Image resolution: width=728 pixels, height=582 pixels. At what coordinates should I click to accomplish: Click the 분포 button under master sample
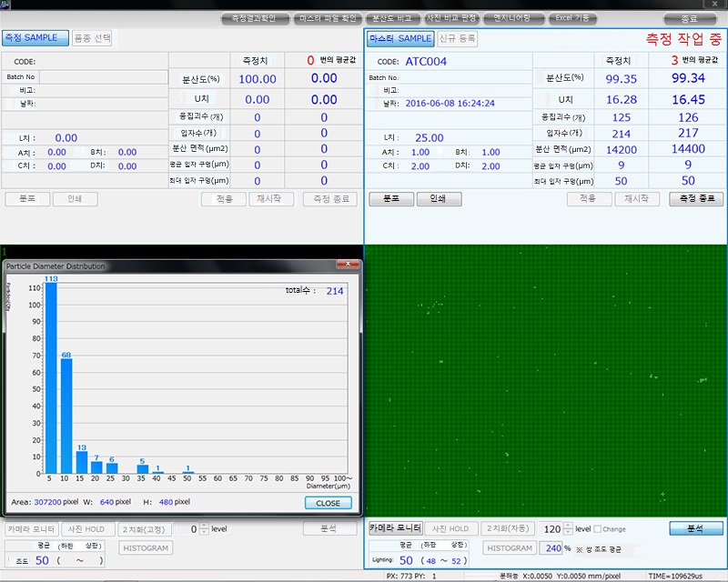click(391, 199)
